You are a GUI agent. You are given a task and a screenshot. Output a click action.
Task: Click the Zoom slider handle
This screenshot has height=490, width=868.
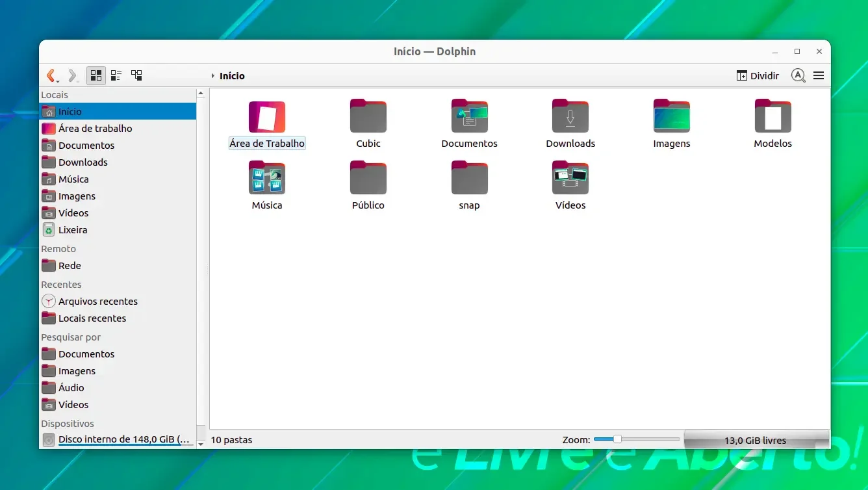pyautogui.click(x=618, y=439)
